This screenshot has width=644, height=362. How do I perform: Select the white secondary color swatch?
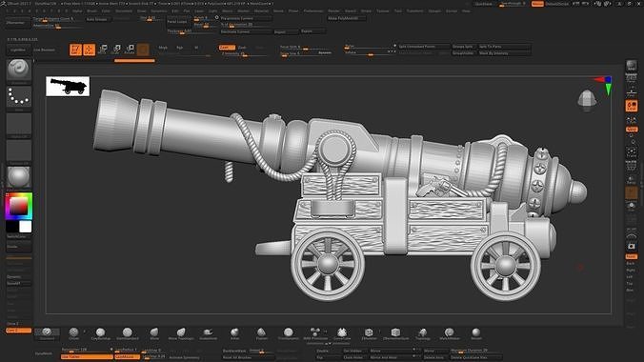pyautogui.click(x=26, y=227)
